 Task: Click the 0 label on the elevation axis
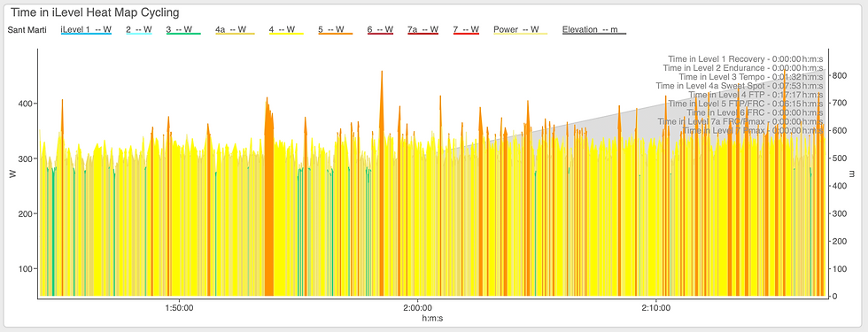(x=834, y=297)
